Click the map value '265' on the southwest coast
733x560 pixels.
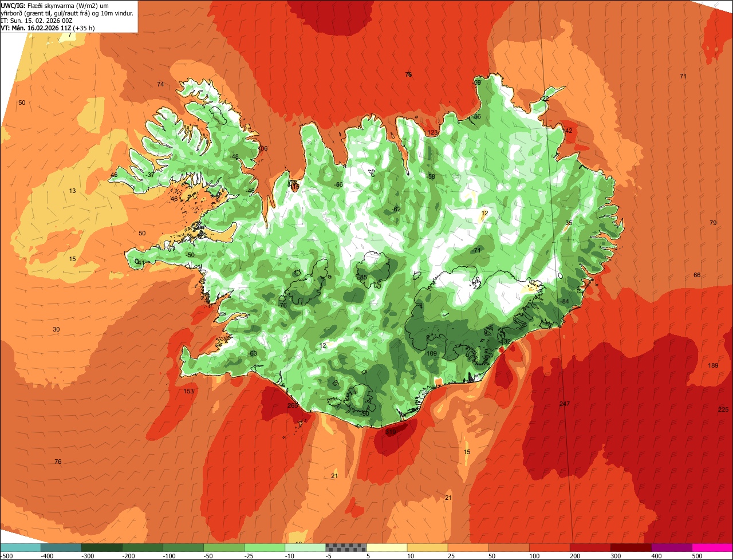(293, 406)
